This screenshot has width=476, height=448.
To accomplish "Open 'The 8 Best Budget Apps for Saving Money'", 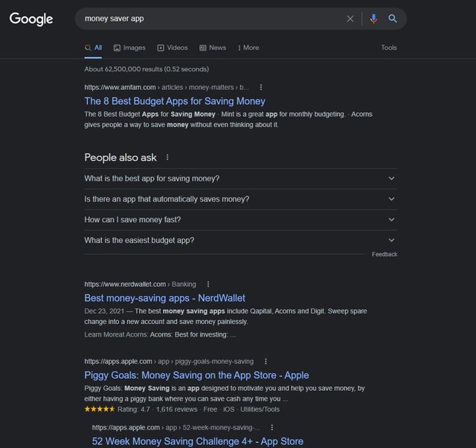I will (x=175, y=101).
